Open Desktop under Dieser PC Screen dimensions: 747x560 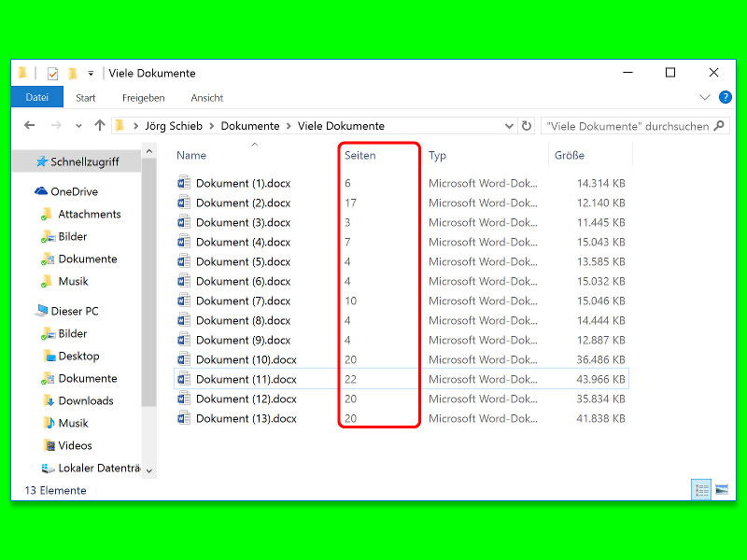click(x=71, y=356)
